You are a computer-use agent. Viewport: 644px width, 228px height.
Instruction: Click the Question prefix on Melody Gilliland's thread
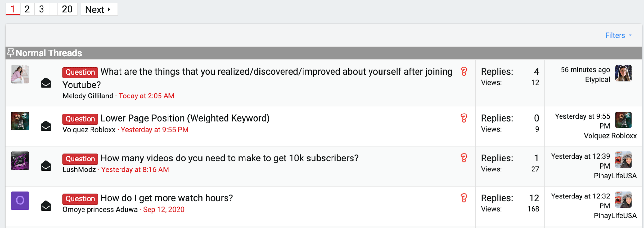coord(80,72)
